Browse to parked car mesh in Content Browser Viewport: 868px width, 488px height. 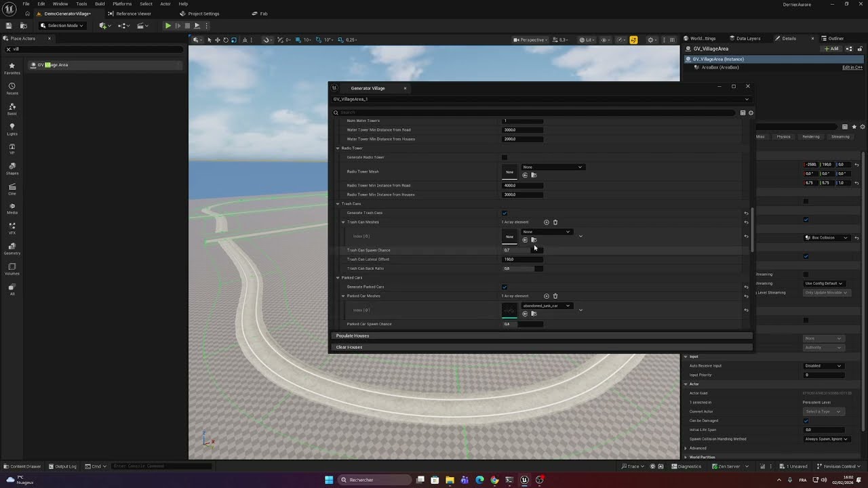534,314
